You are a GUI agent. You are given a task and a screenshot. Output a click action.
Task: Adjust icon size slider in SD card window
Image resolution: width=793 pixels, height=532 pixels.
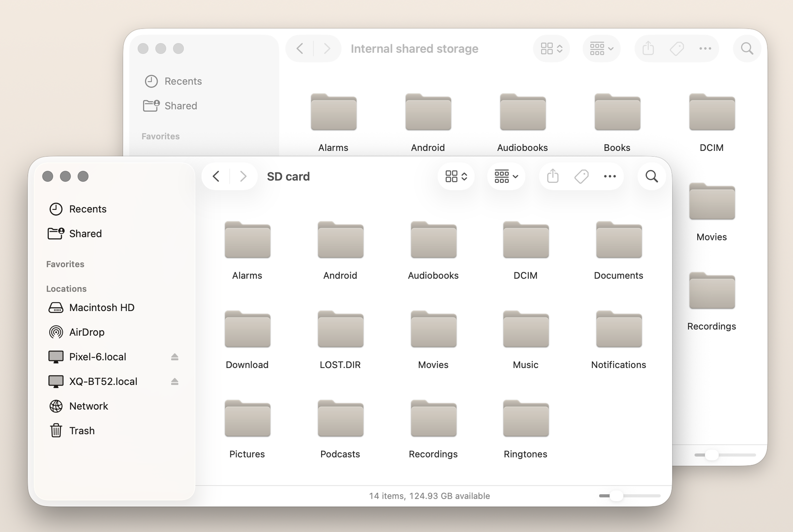(616, 496)
